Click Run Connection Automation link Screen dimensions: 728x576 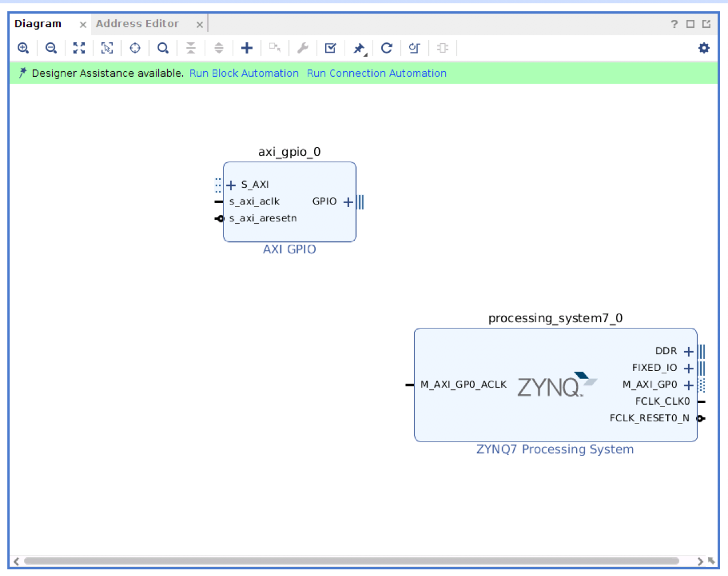coord(377,73)
